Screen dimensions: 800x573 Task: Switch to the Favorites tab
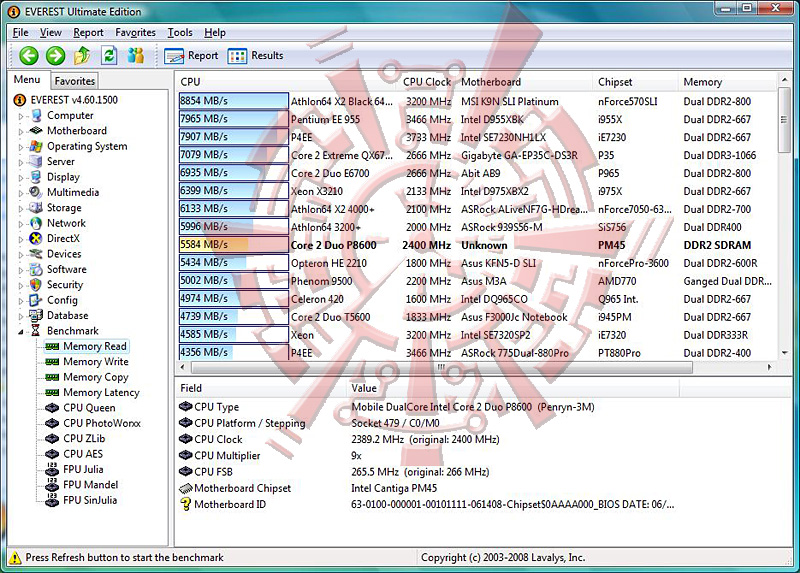point(74,81)
